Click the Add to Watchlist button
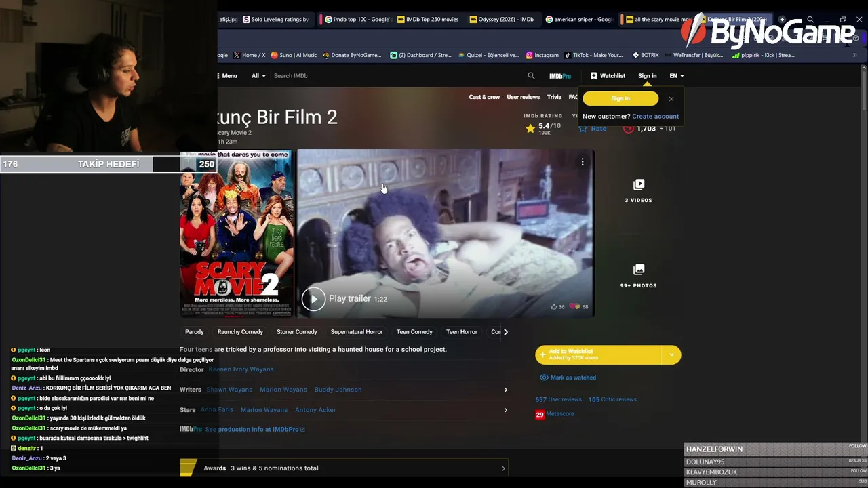The width and height of the screenshot is (868, 488). (599, 355)
